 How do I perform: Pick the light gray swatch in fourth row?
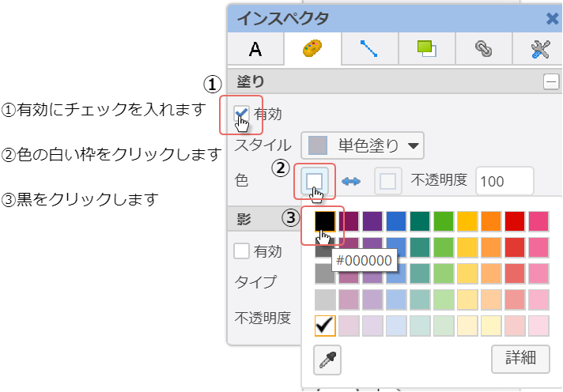click(325, 300)
